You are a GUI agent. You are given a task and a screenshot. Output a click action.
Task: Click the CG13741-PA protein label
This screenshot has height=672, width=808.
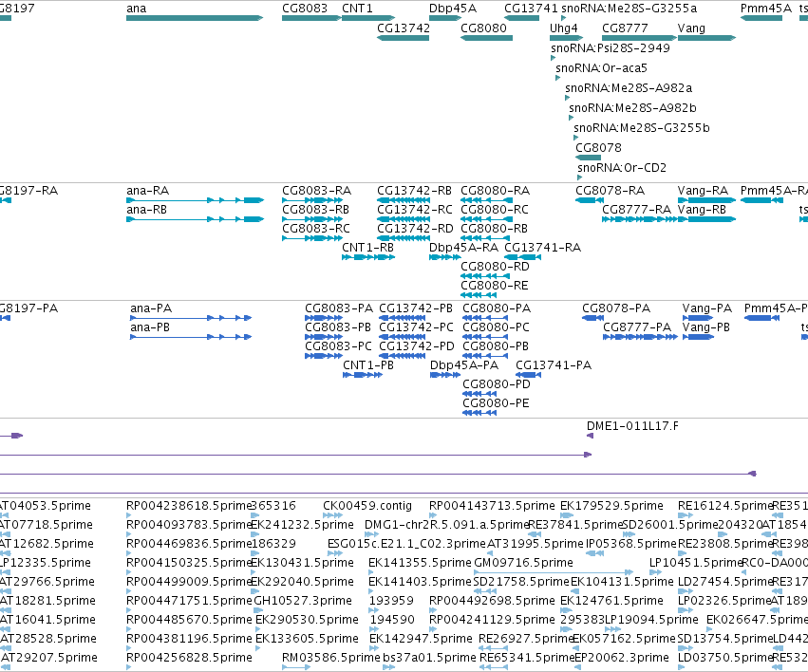click(x=554, y=365)
